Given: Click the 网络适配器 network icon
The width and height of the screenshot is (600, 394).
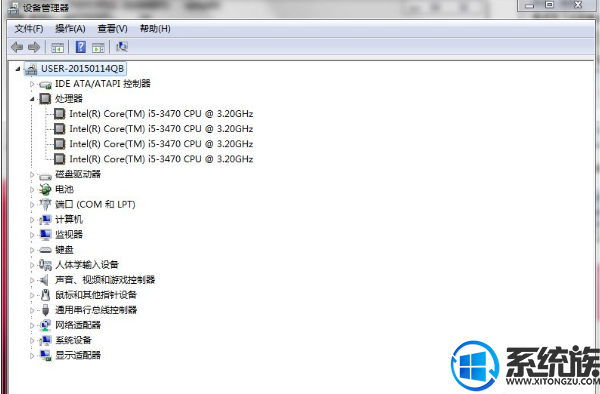Looking at the screenshot, I should tap(45, 325).
